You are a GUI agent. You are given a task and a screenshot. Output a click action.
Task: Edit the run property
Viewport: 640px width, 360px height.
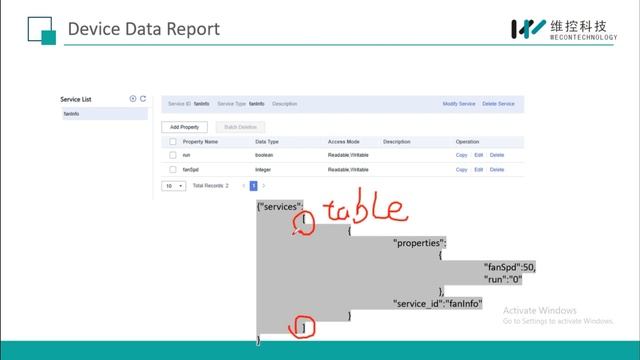[x=478, y=155]
